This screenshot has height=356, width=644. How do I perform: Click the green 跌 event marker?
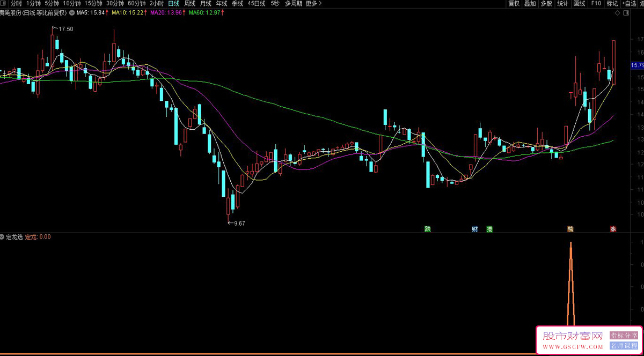(428, 229)
